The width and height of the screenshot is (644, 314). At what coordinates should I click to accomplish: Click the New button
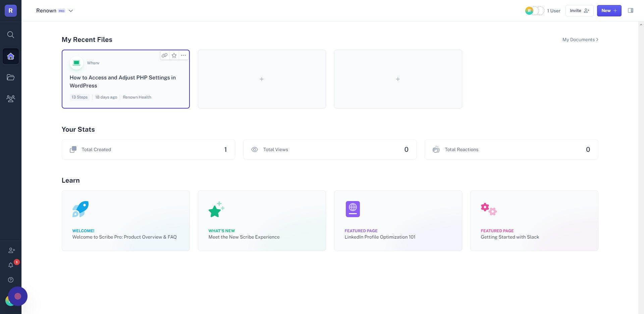click(x=609, y=11)
